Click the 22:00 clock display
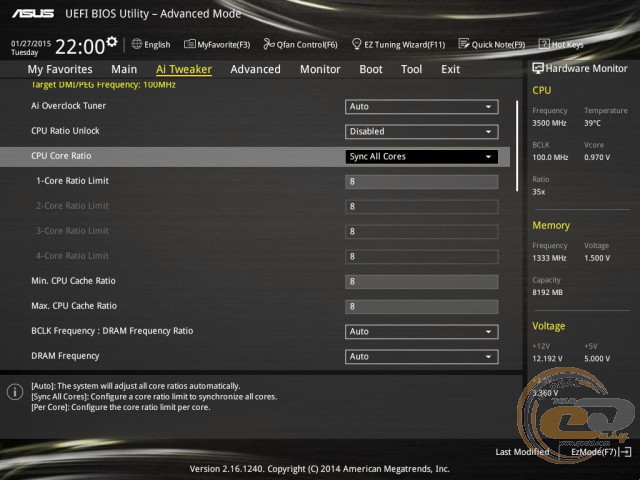640x480 pixels. [80, 46]
